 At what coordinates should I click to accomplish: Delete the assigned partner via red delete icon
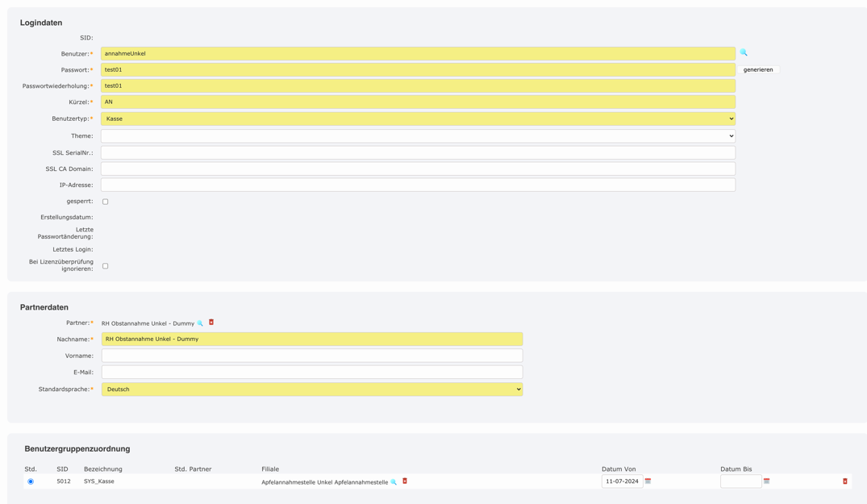(211, 322)
